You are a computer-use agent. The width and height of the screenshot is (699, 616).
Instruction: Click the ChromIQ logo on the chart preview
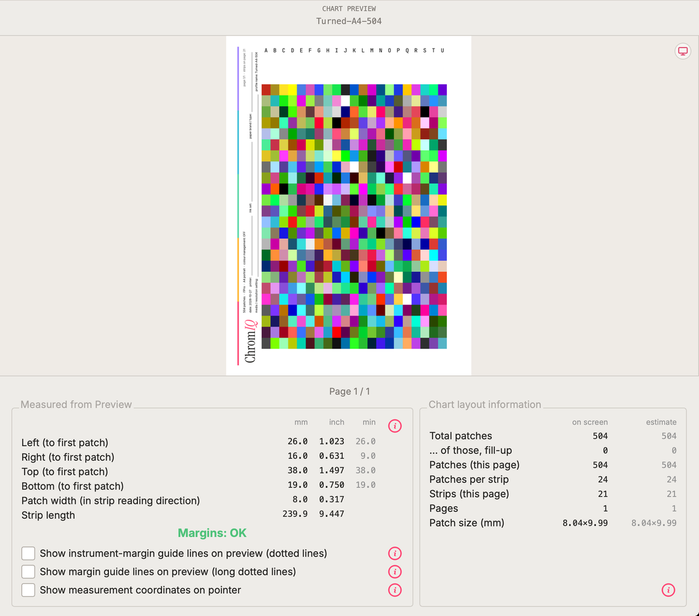point(250,340)
